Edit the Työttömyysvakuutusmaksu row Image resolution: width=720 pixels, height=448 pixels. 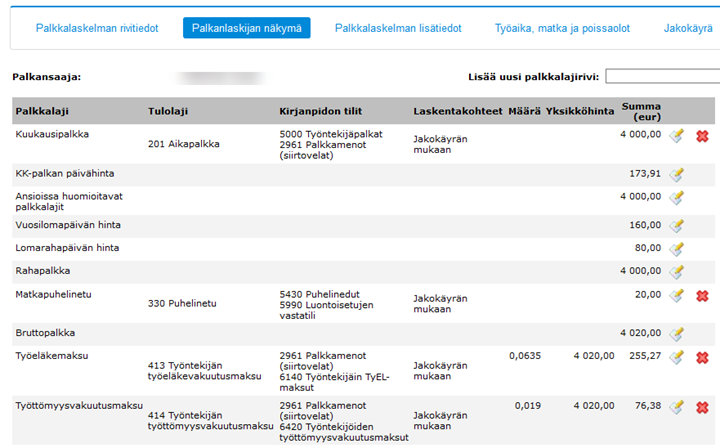[x=677, y=407]
